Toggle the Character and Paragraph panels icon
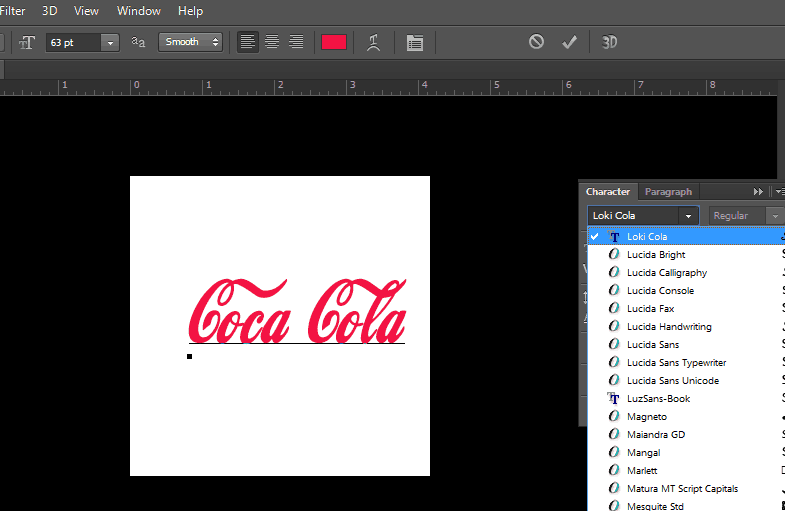This screenshot has width=785, height=511. tap(414, 42)
